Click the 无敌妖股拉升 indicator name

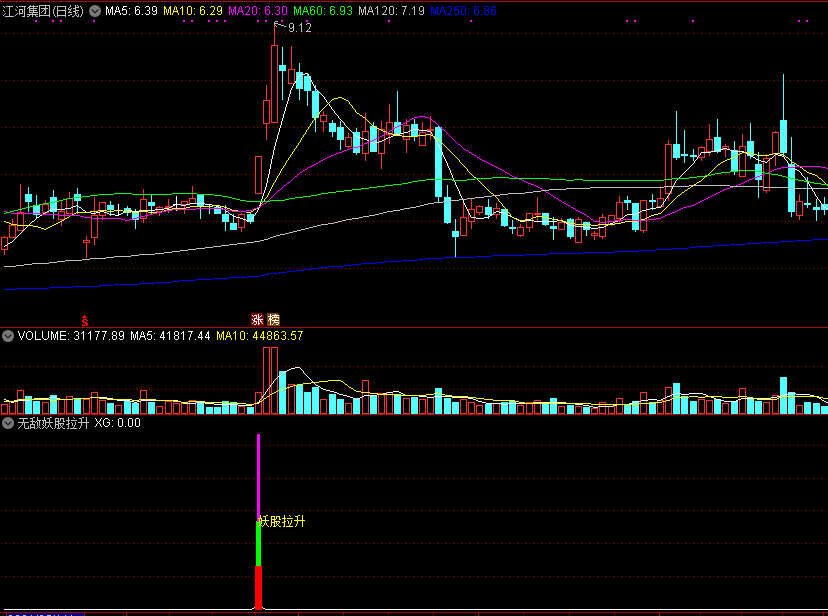click(53, 423)
